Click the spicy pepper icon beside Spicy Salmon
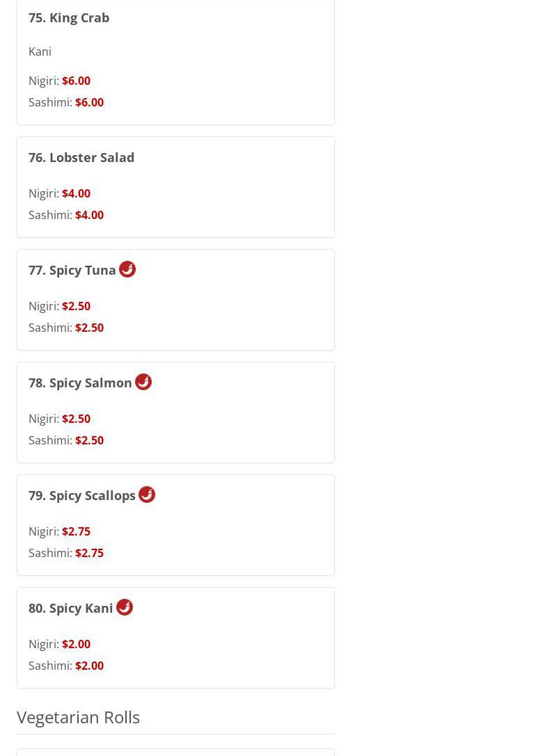The height and width of the screenshot is (756, 536). [143, 382]
